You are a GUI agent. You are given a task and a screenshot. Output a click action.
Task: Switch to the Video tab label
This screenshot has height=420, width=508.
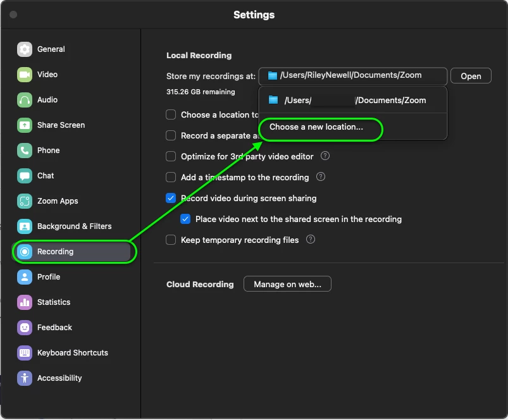pos(47,75)
